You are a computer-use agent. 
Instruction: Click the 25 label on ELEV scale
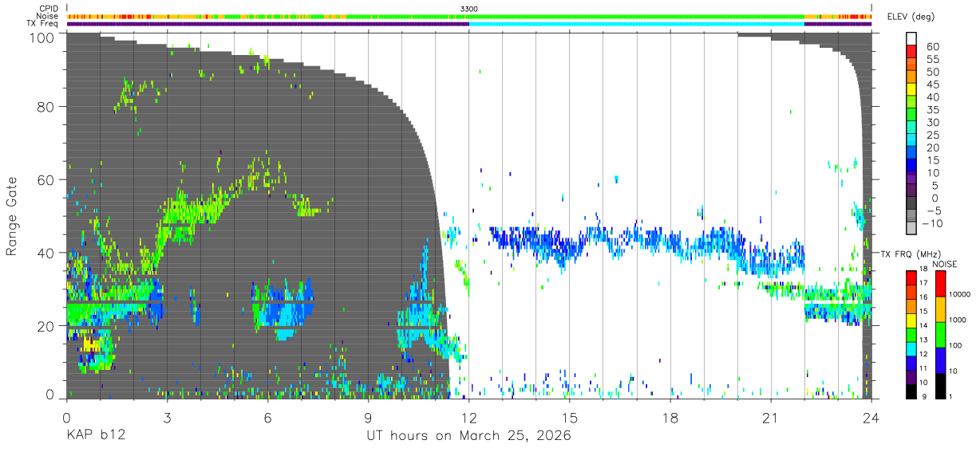point(933,135)
